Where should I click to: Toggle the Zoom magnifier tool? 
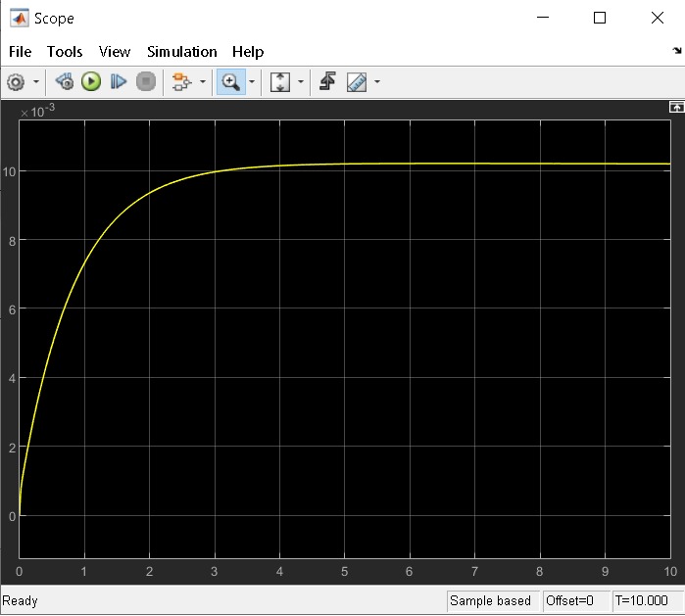(231, 82)
